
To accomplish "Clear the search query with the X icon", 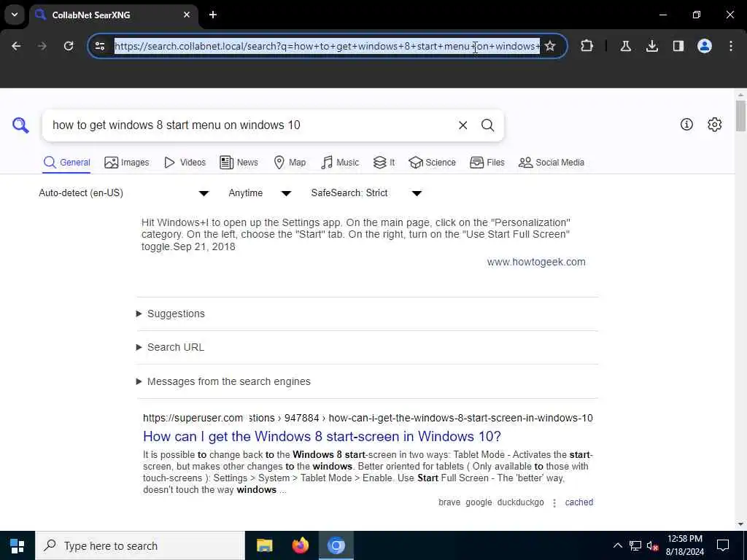I will click(x=462, y=125).
